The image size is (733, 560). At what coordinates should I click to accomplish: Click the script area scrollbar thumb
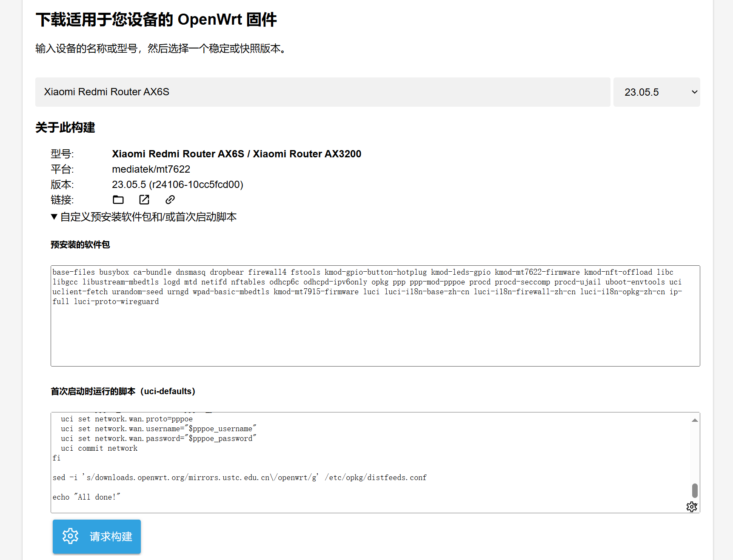click(695, 490)
